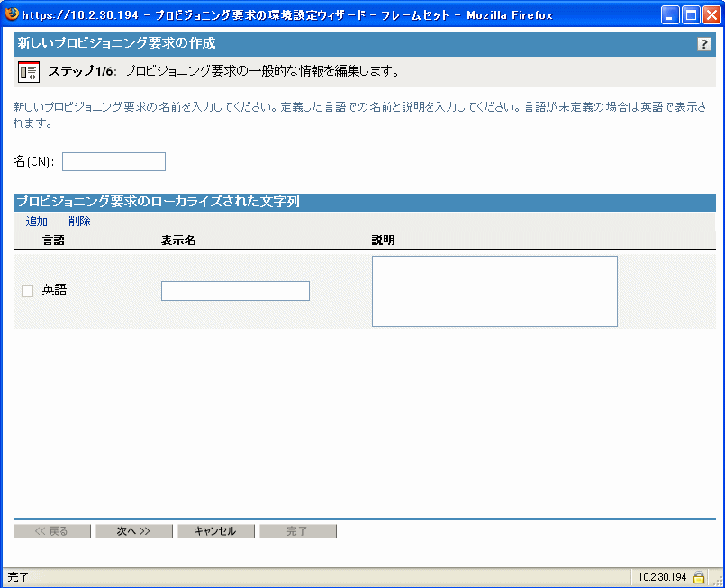Select the 削除 link to remove a language
This screenshot has width=725, height=588.
[x=79, y=221]
